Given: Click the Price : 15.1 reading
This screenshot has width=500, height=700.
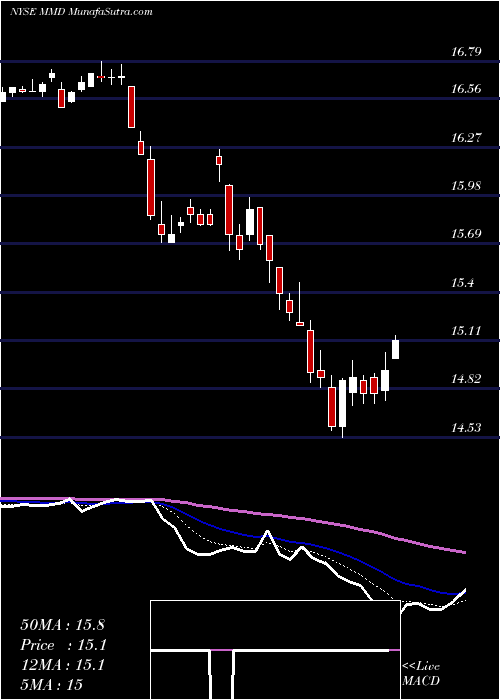Looking at the screenshot, I should point(63,645).
